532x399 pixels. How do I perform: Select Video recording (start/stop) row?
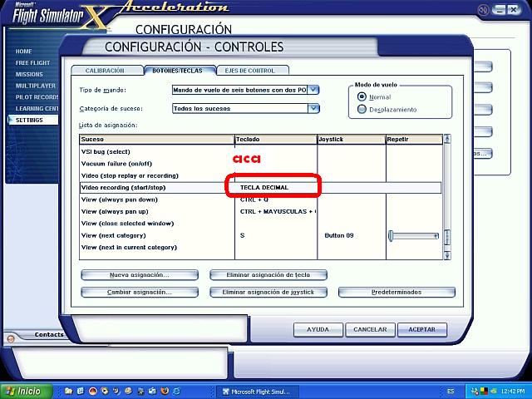[260, 188]
